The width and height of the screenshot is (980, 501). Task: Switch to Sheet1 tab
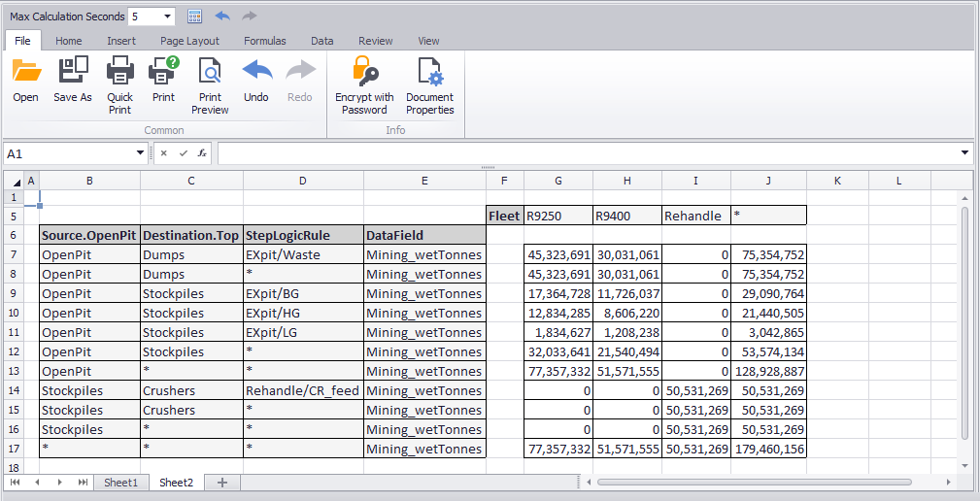[121, 483]
